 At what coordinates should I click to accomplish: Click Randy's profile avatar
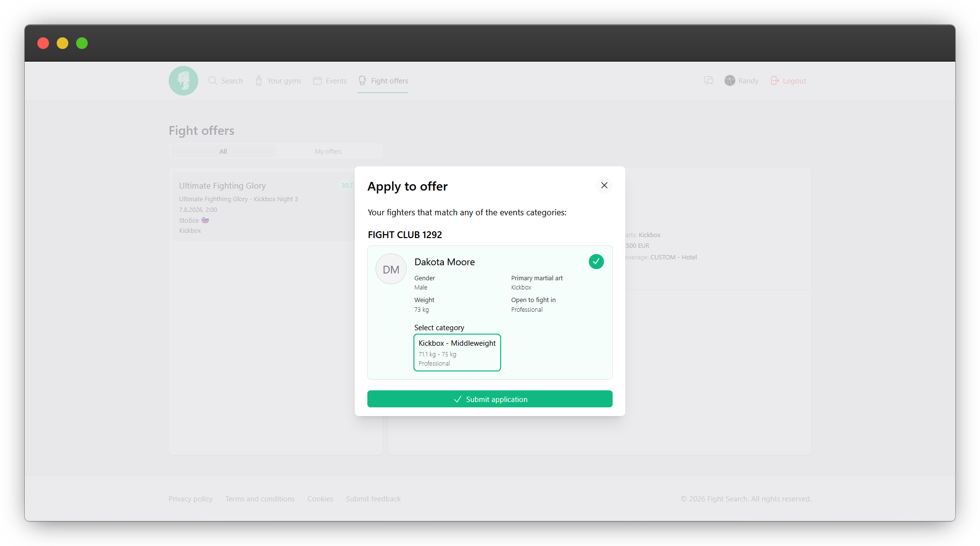(x=730, y=80)
